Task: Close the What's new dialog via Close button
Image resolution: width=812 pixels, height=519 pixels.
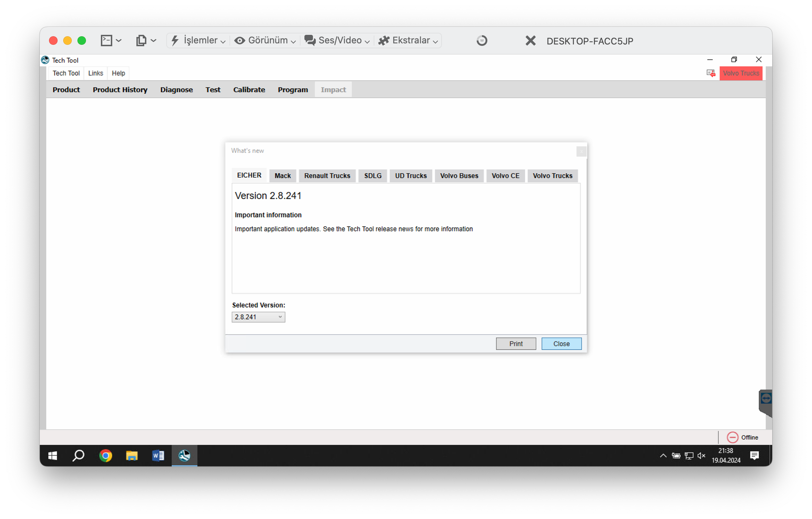Action: click(561, 343)
